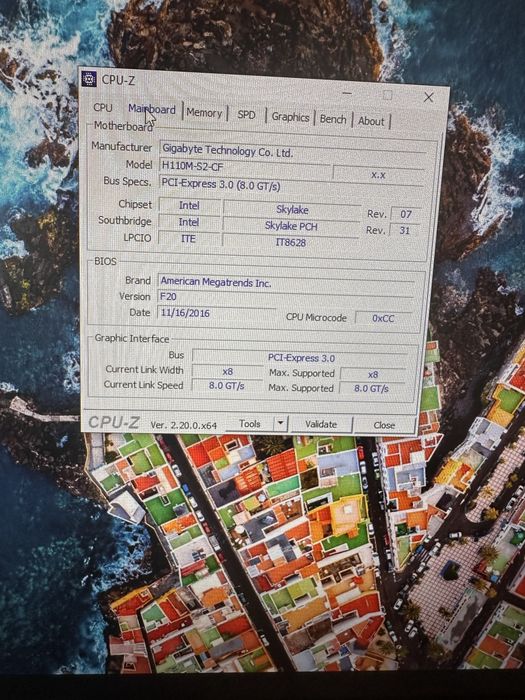Click the Manufacturer field Gigabyte Technology

click(x=292, y=150)
